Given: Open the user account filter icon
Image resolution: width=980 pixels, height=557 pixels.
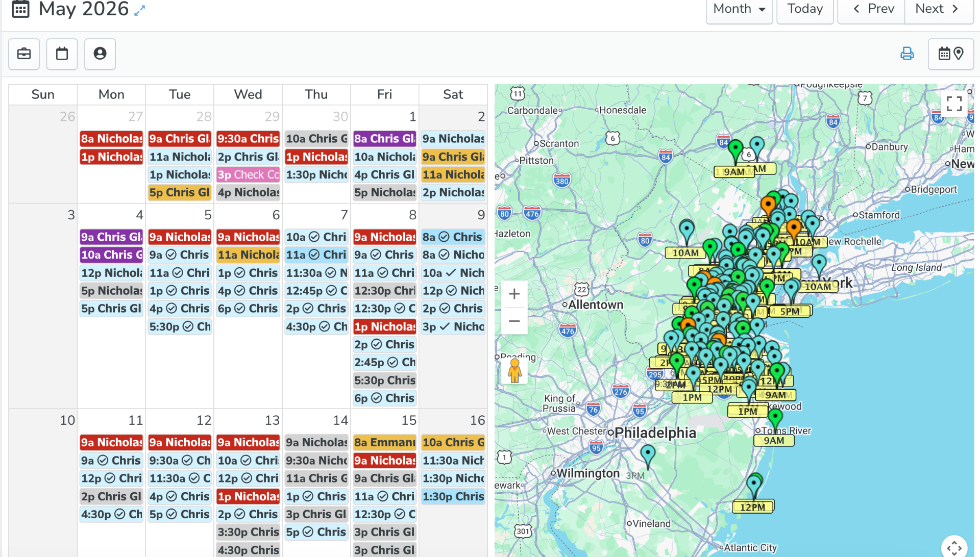Looking at the screenshot, I should click(x=100, y=54).
